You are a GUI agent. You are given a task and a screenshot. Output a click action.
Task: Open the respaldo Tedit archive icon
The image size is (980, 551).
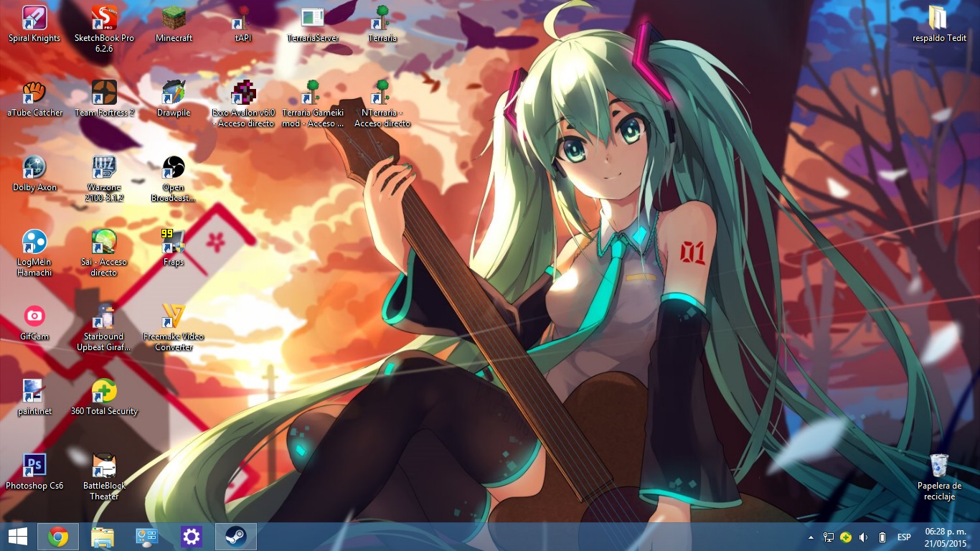tap(939, 17)
